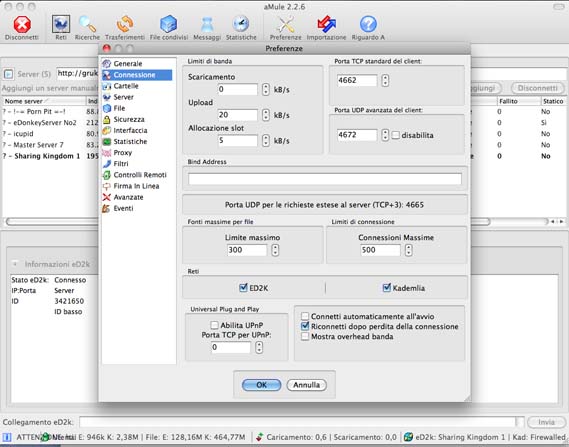Click the Connessioni Massime stepper
This screenshot has height=447, width=569.
tap(409, 250)
